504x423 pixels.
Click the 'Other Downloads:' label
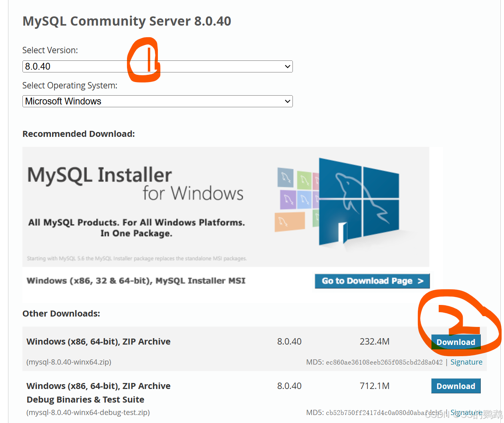[x=61, y=313]
